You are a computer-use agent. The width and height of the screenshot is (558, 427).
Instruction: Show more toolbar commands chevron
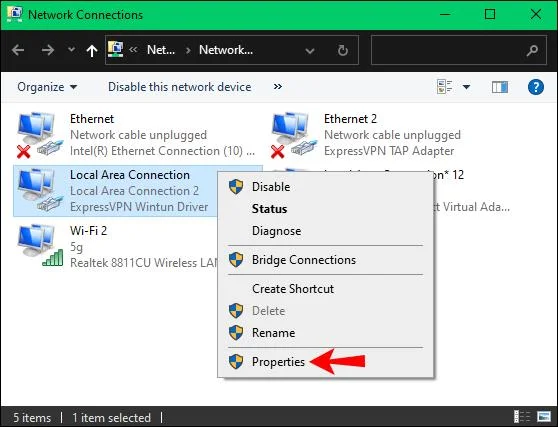pos(278,86)
